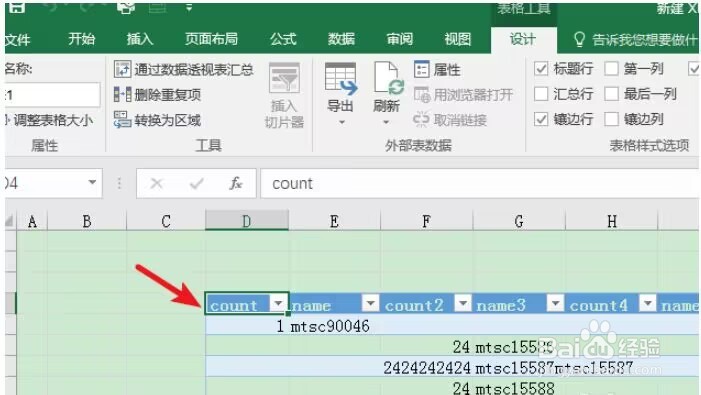Switch to the Page Layout (页面布局) tab

(211, 39)
